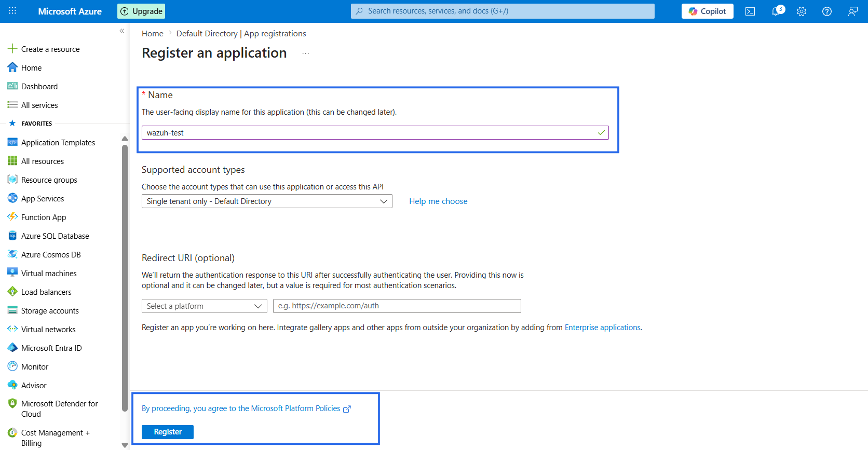Open the ellipsis menu beside page title

(306, 53)
